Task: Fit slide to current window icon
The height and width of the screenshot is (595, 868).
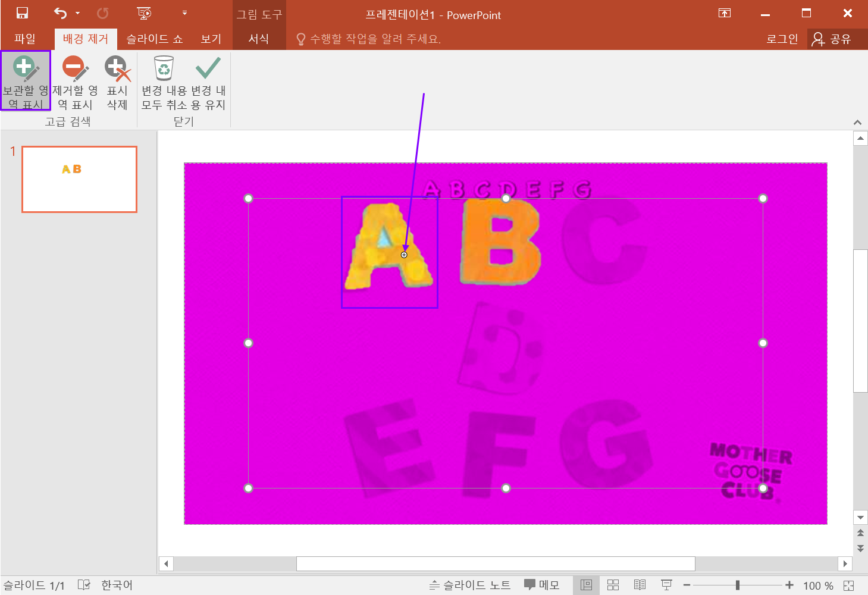Action: pyautogui.click(x=849, y=585)
